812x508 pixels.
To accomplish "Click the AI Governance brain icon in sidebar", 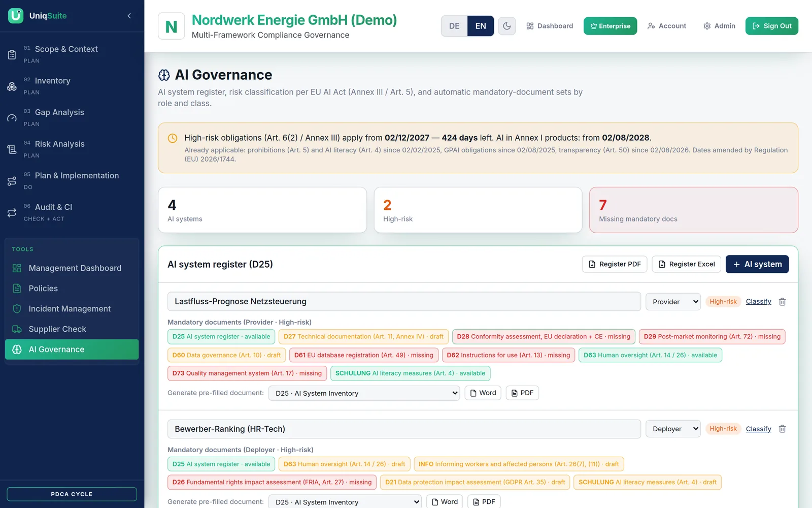I will pos(17,350).
